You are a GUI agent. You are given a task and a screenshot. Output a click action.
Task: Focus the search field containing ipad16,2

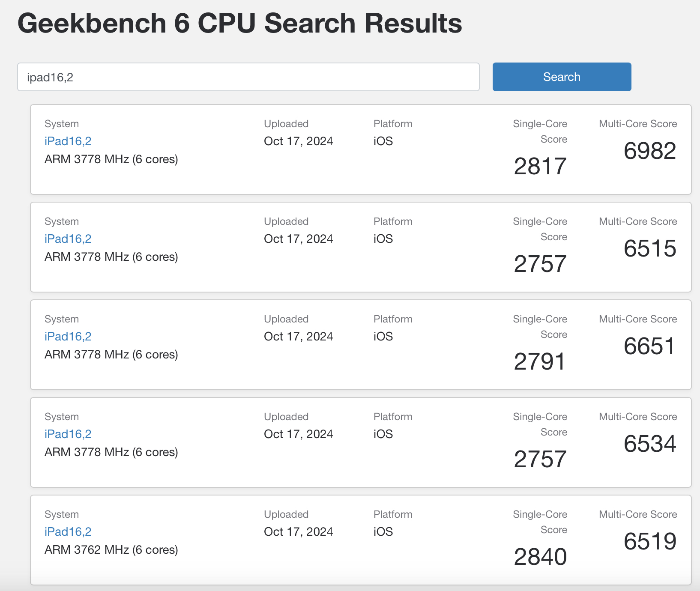point(248,77)
